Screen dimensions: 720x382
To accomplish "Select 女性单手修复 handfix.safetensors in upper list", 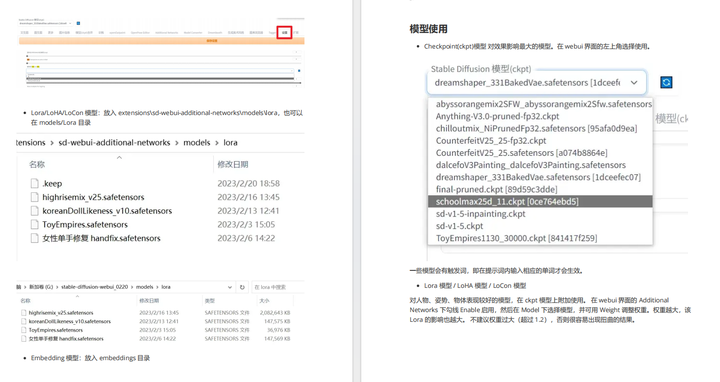I will point(101,239).
